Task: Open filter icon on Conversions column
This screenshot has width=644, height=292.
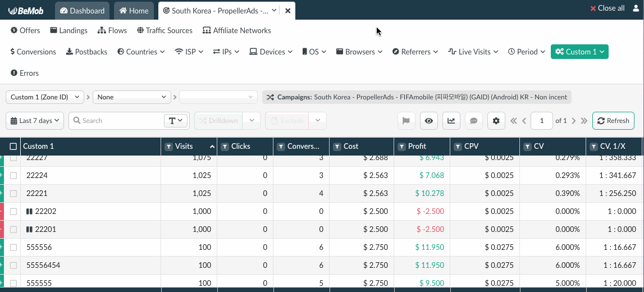Action: [x=281, y=147]
